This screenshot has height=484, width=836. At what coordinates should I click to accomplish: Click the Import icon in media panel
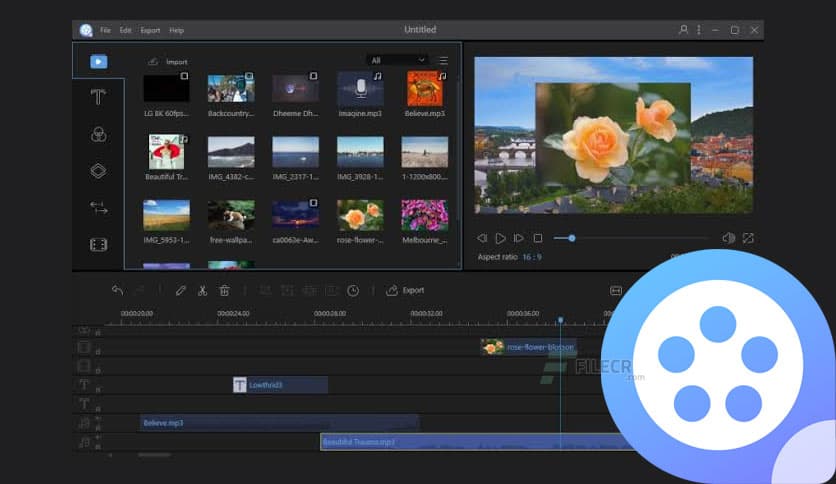(x=153, y=62)
